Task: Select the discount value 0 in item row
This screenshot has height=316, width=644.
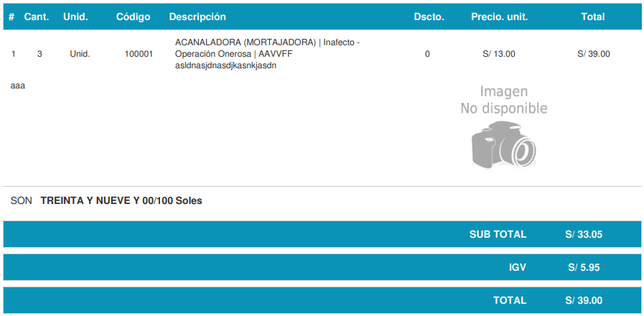Action: (x=427, y=54)
